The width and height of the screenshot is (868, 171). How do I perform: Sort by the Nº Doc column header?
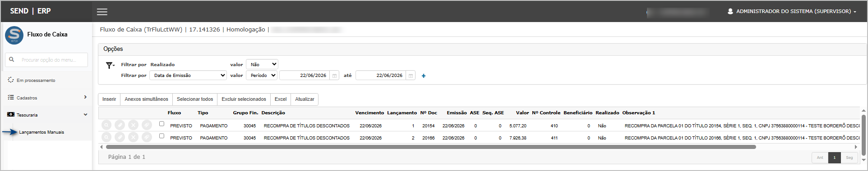[x=429, y=112]
